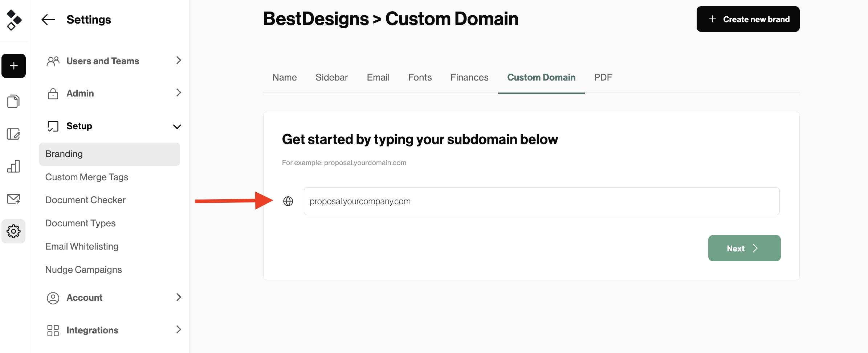Screen dimensions: 868x353
Task: Open the app home via the logo icon
Action: tap(13, 21)
